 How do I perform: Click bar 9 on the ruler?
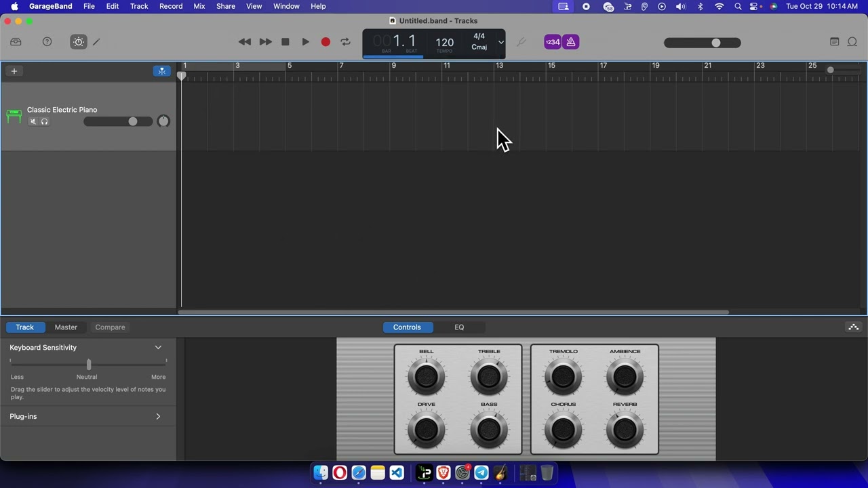(x=393, y=66)
